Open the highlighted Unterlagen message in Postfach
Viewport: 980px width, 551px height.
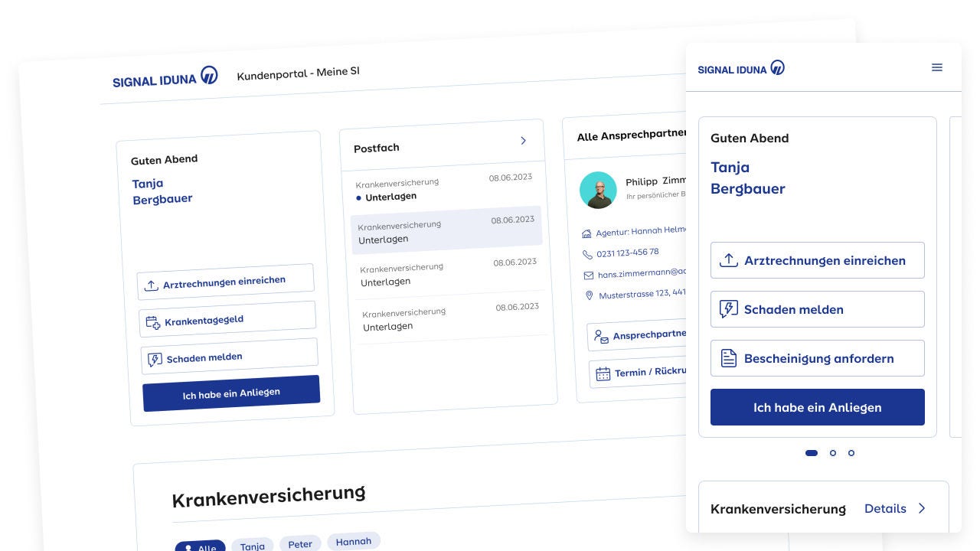446,230
